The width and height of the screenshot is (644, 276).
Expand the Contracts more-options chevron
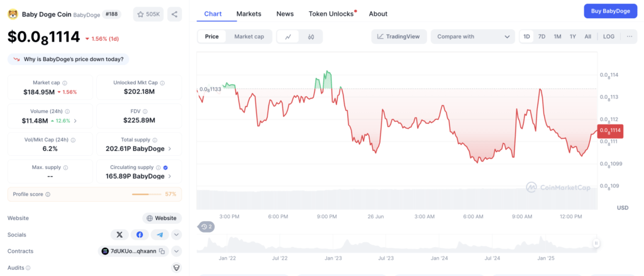[177, 251]
